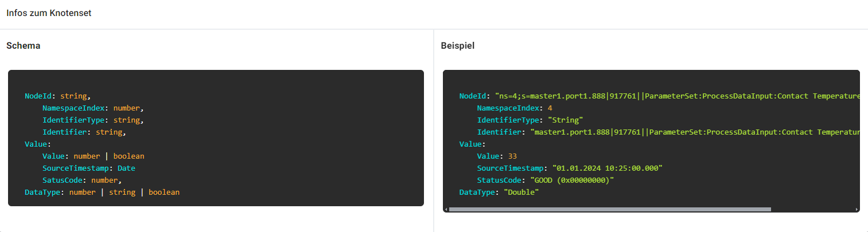Click 'DataType: "Double"' in Beispiel block
The height and width of the screenshot is (232, 868).
[500, 192]
